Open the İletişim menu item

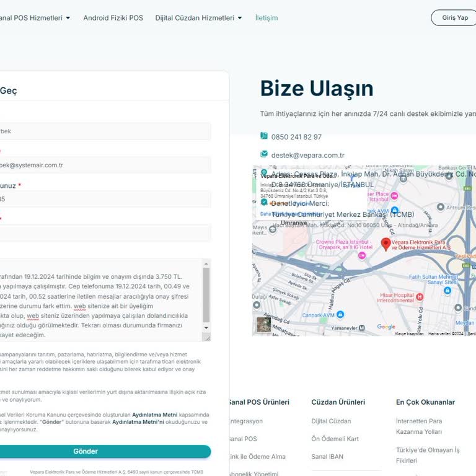[x=267, y=18]
